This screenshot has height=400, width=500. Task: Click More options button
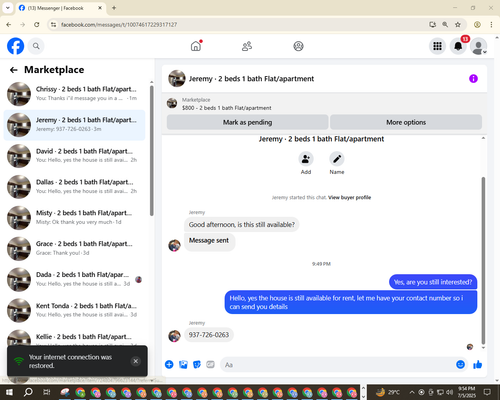[406, 122]
